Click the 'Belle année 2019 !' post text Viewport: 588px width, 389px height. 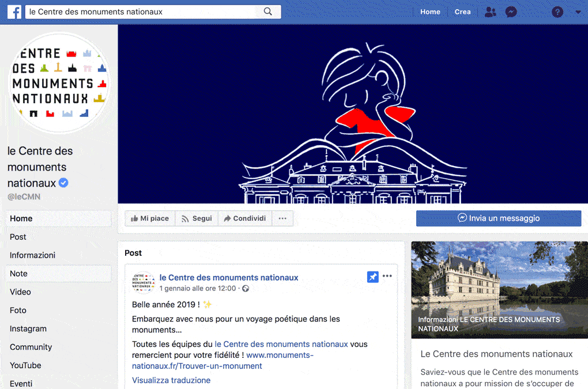click(166, 305)
